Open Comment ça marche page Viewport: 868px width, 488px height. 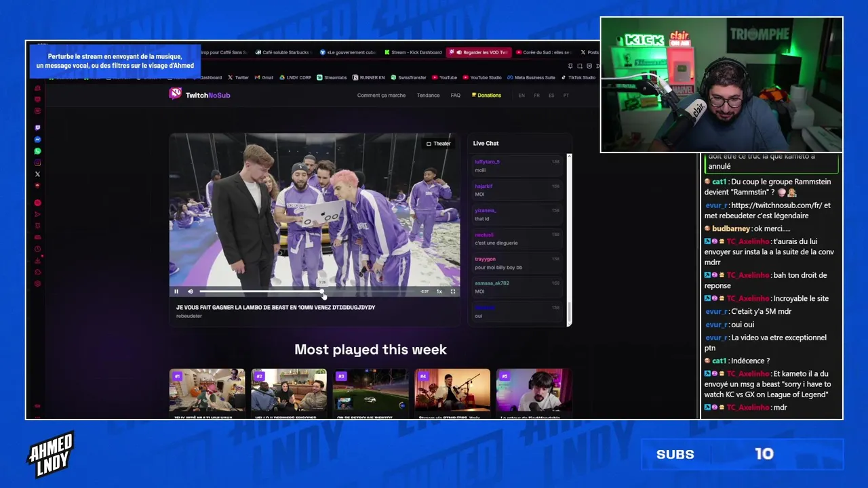click(381, 96)
